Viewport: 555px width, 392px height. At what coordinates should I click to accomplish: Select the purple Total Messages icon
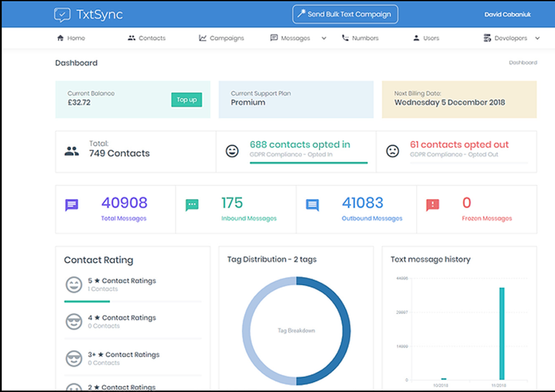tap(72, 205)
